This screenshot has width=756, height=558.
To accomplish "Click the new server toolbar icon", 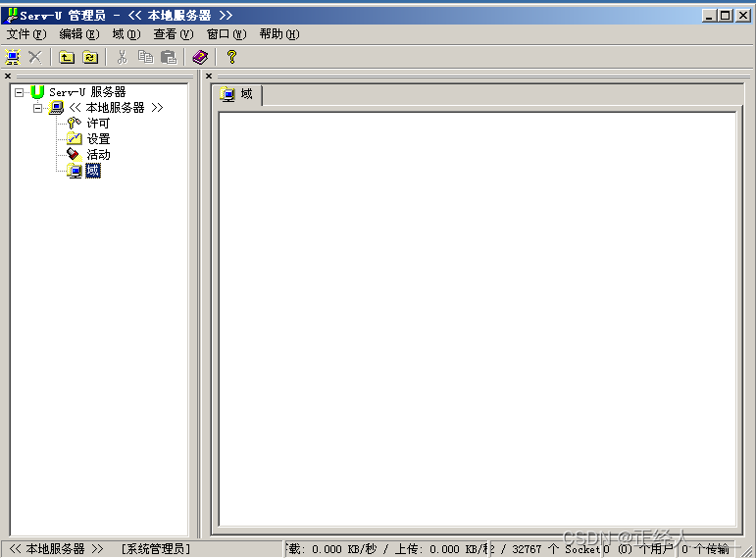I will point(13,57).
